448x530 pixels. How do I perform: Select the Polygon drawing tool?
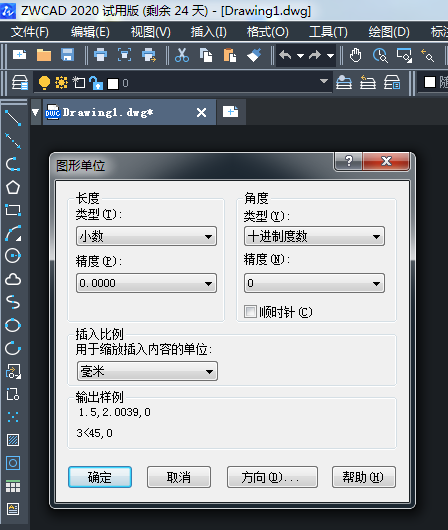[x=13, y=187]
